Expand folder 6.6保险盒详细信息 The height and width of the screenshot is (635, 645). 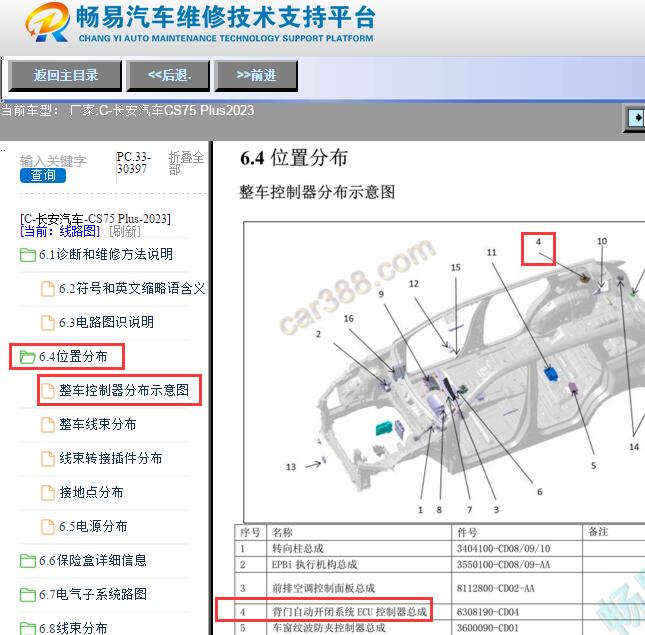click(93, 560)
